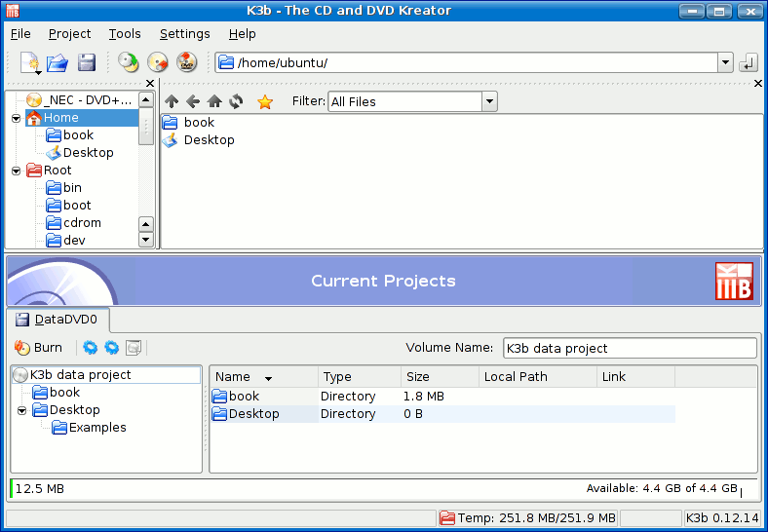This screenshot has height=532, width=768.
Task: Click the 12.5 MB fill status bar
Action: coord(383,488)
